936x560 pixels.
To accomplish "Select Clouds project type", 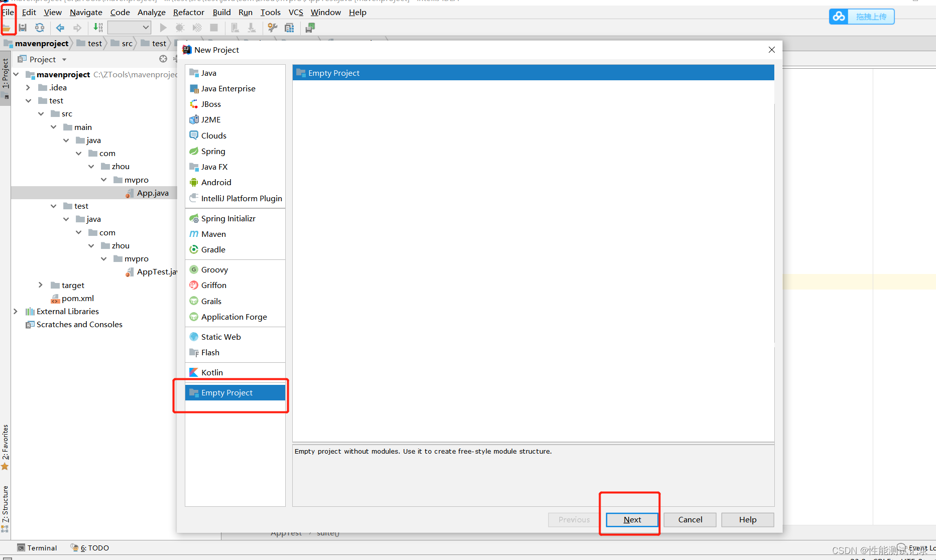I will point(235,135).
